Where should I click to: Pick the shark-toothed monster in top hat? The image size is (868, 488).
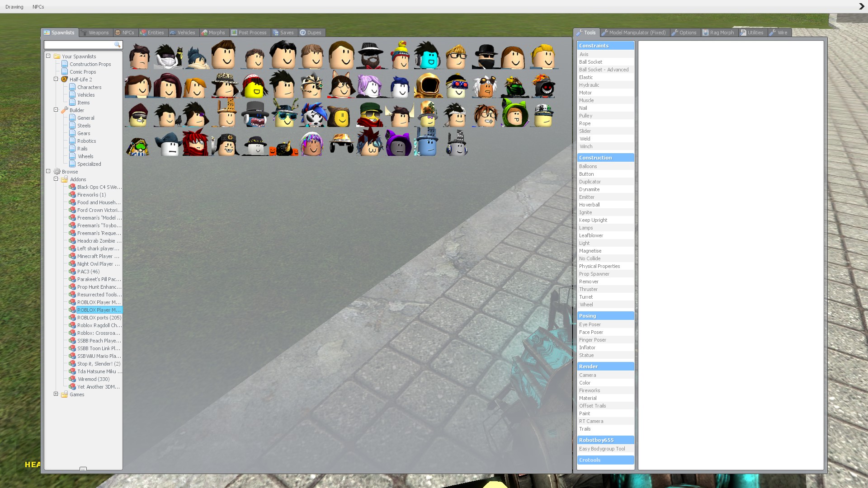(255, 113)
